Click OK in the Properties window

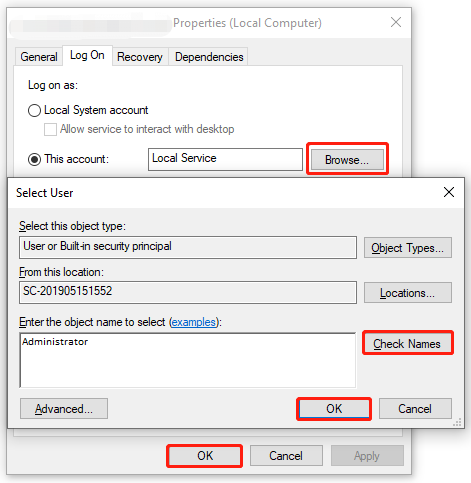point(205,456)
